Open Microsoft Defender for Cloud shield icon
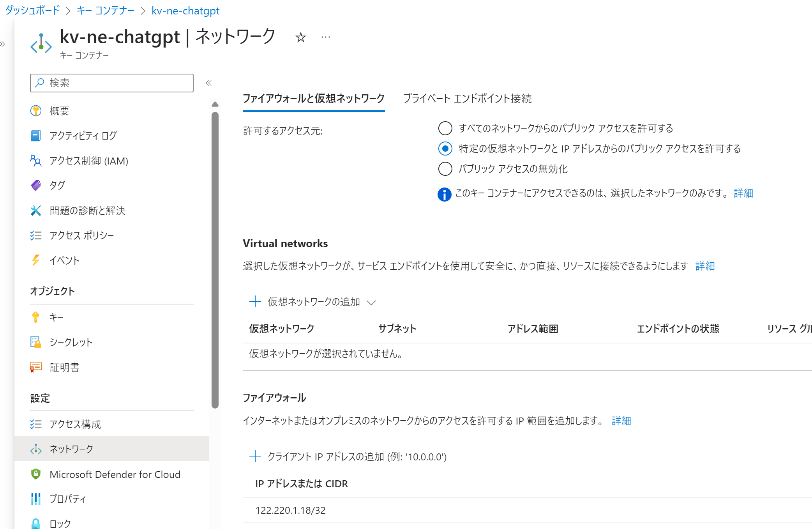Screen dimensions: 812x529 click(36, 474)
